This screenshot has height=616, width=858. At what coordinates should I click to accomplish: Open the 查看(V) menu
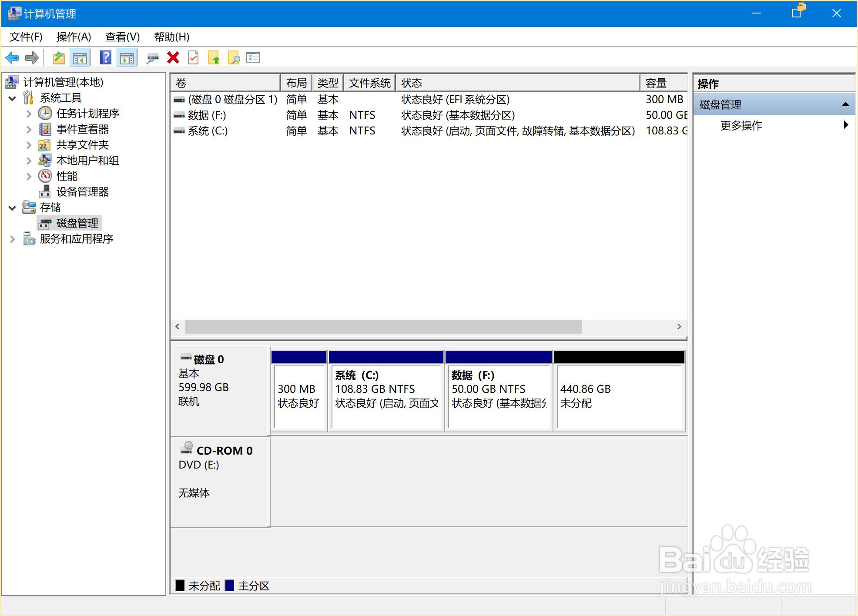pyautogui.click(x=122, y=37)
